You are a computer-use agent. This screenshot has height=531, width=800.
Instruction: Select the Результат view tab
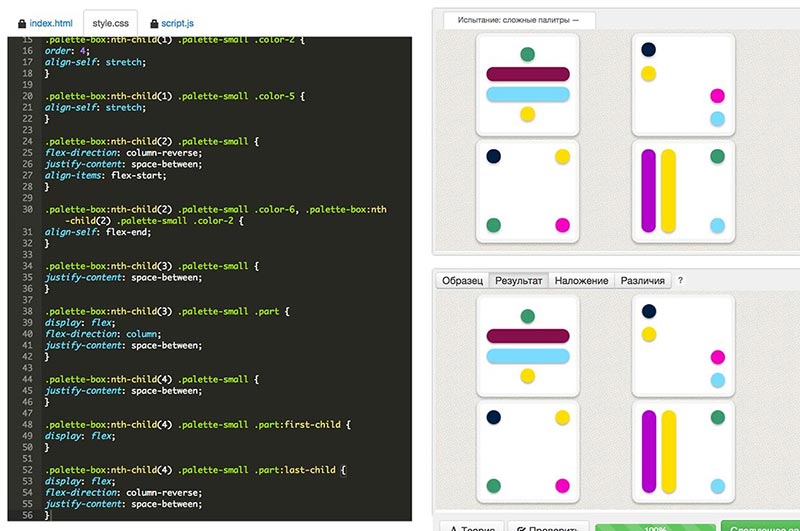tap(519, 281)
